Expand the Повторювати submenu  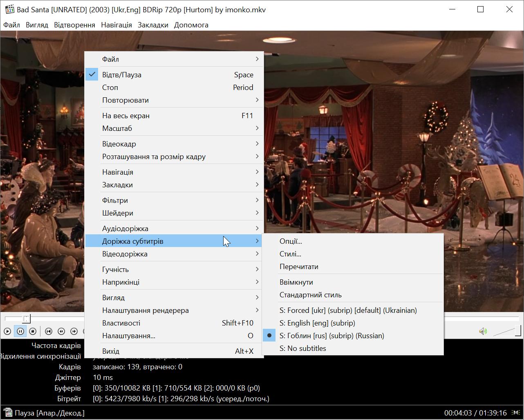click(x=174, y=100)
